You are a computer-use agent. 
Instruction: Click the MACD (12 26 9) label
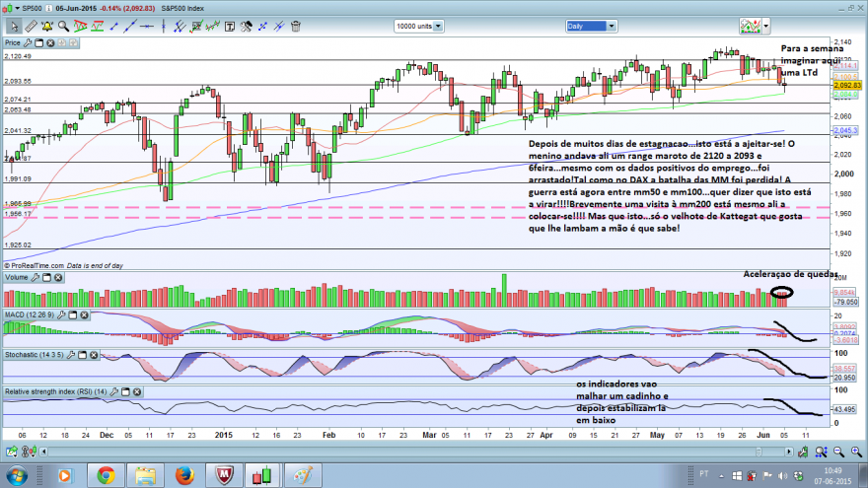pyautogui.click(x=30, y=314)
